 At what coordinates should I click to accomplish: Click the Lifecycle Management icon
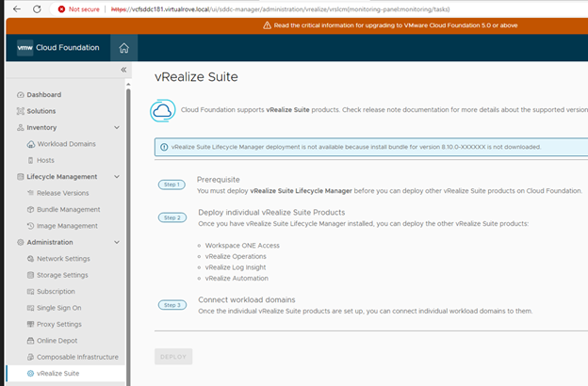(x=20, y=176)
